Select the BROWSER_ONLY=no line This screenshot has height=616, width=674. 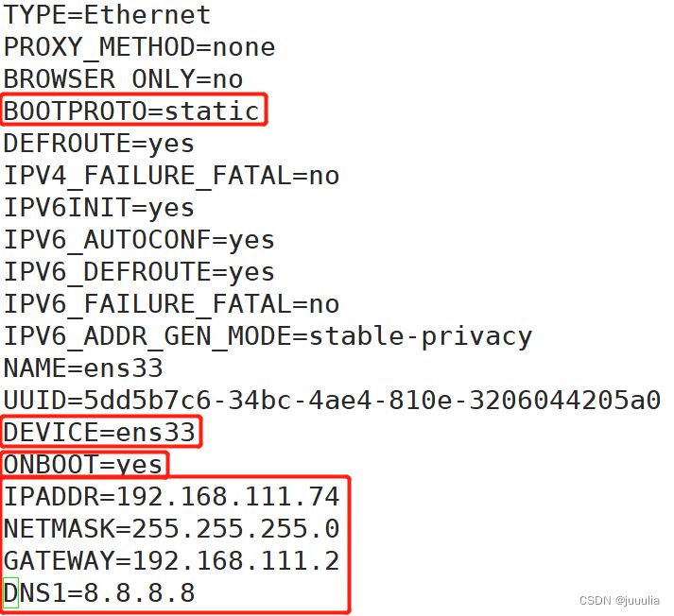124,79
